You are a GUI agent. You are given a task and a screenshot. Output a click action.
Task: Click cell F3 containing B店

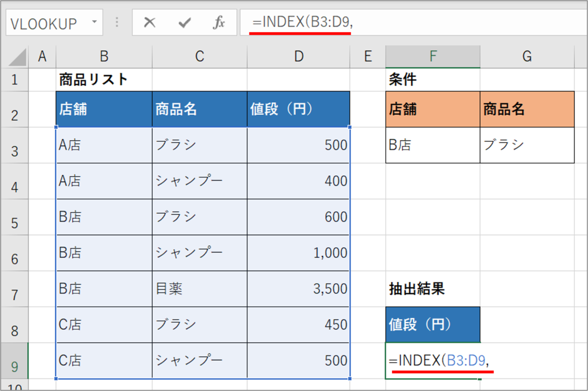[432, 145]
